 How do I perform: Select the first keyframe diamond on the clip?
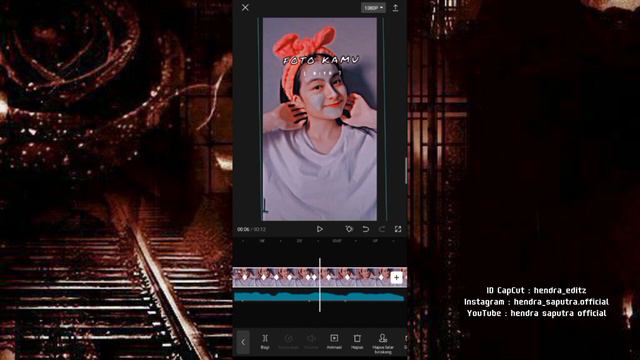point(245,278)
